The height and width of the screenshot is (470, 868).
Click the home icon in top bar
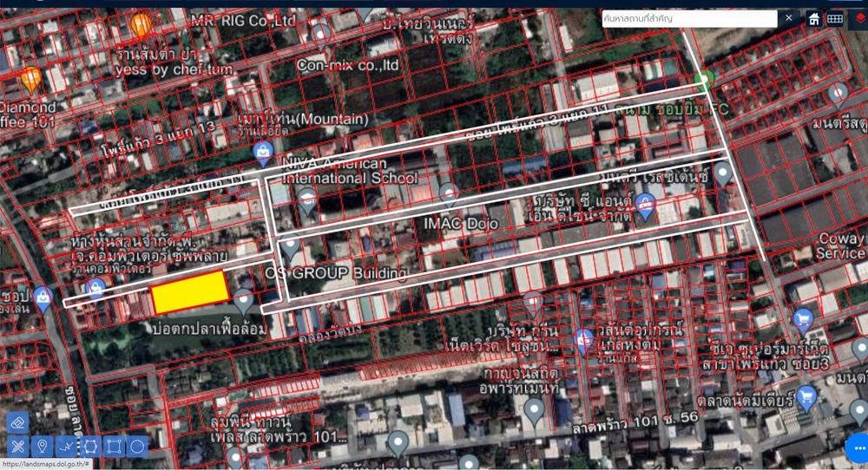[814, 18]
